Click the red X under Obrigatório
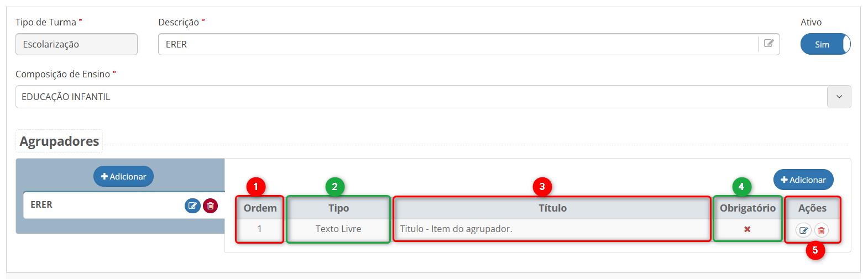This screenshot has width=868, height=279. pos(747,229)
